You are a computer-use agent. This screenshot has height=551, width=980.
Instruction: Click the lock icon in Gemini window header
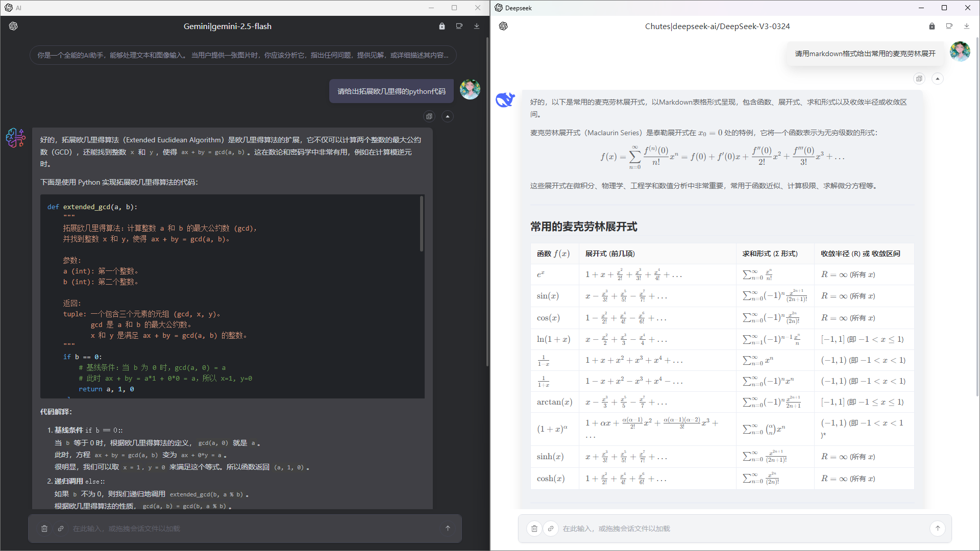[x=442, y=26]
